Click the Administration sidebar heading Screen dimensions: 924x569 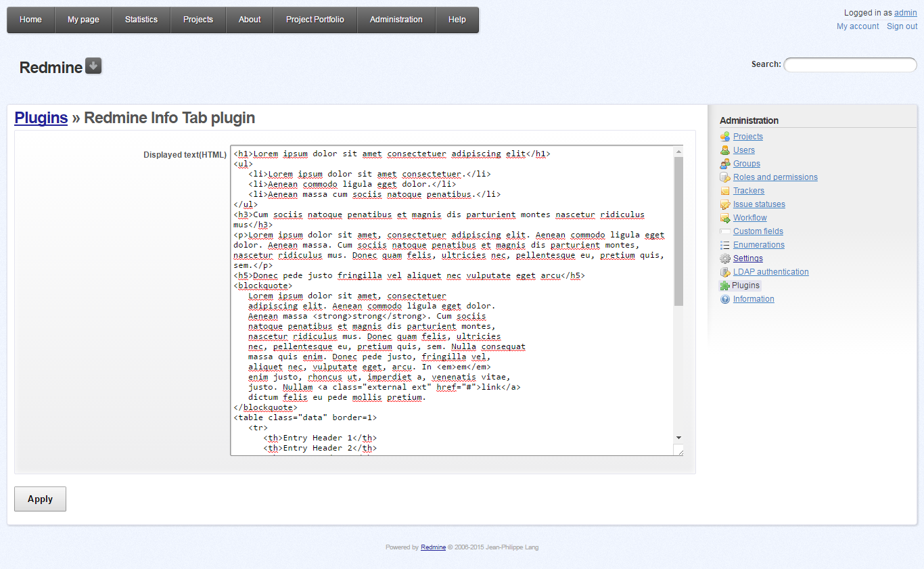[x=749, y=120]
